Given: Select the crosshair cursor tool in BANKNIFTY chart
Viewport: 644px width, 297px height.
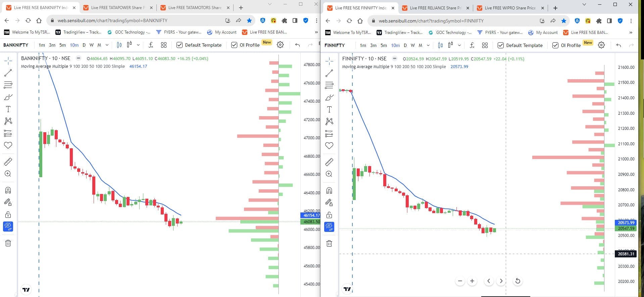Looking at the screenshot, I should pyautogui.click(x=8, y=60).
